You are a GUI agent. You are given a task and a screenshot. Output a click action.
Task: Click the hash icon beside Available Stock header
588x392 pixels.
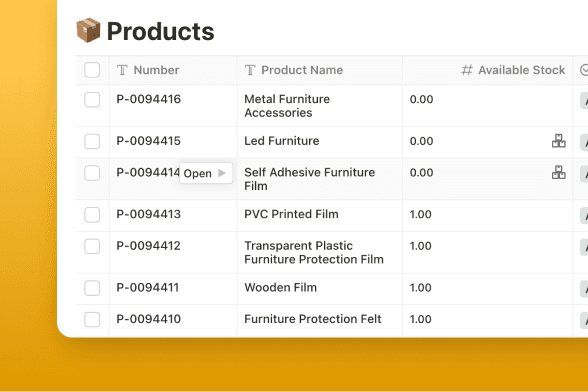coord(467,70)
